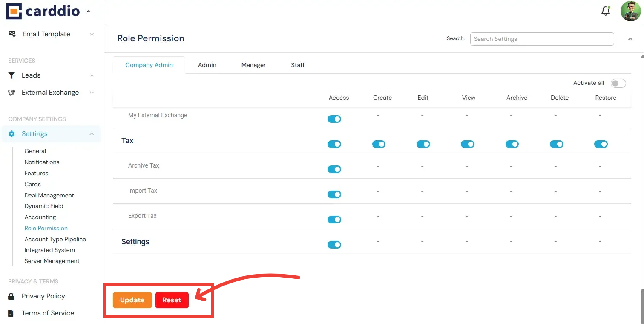Click the Privacy Policy lock icon
The width and height of the screenshot is (644, 324).
[11, 296]
